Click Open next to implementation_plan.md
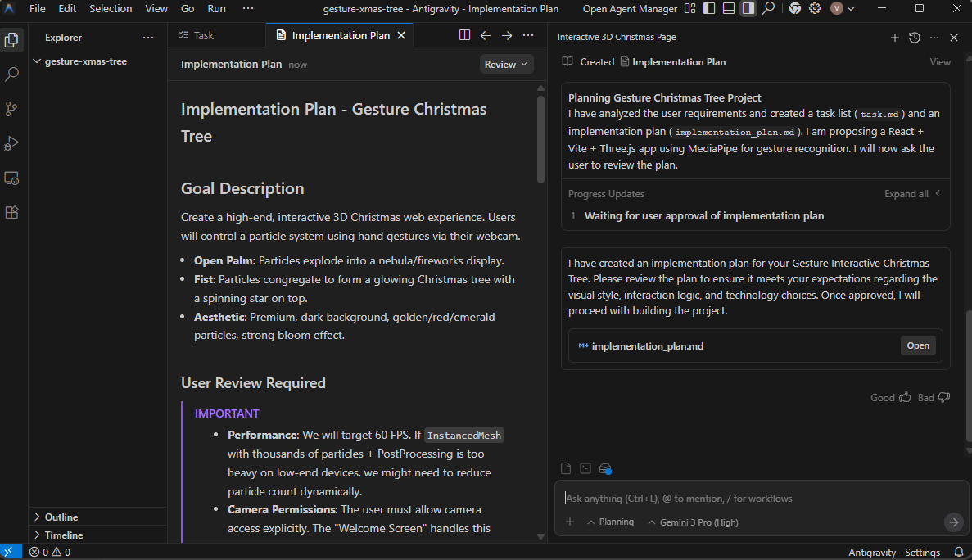972x560 pixels. [x=918, y=345]
